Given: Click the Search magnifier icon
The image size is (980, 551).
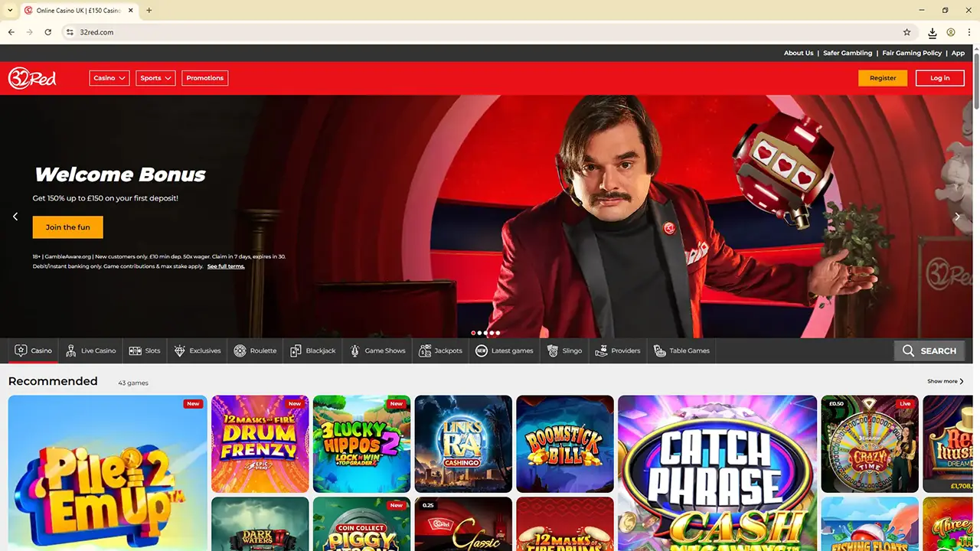Looking at the screenshot, I should pos(909,350).
